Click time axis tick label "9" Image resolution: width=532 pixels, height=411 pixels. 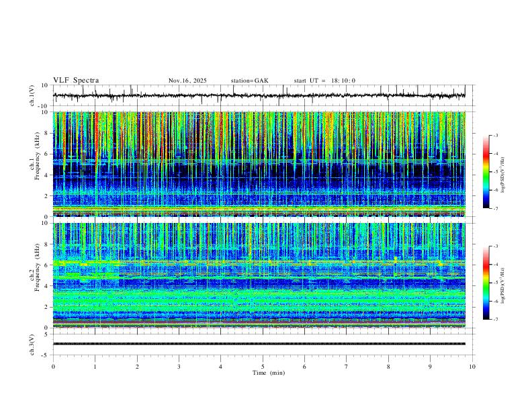click(430, 367)
